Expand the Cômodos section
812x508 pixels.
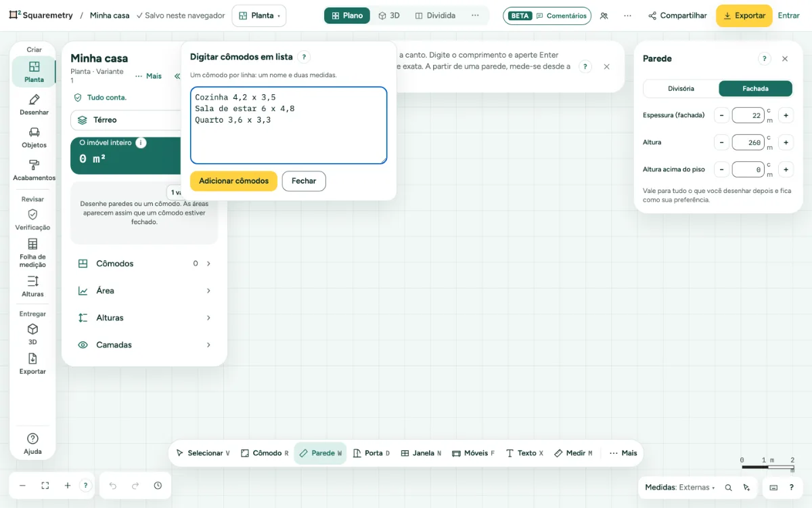144,263
